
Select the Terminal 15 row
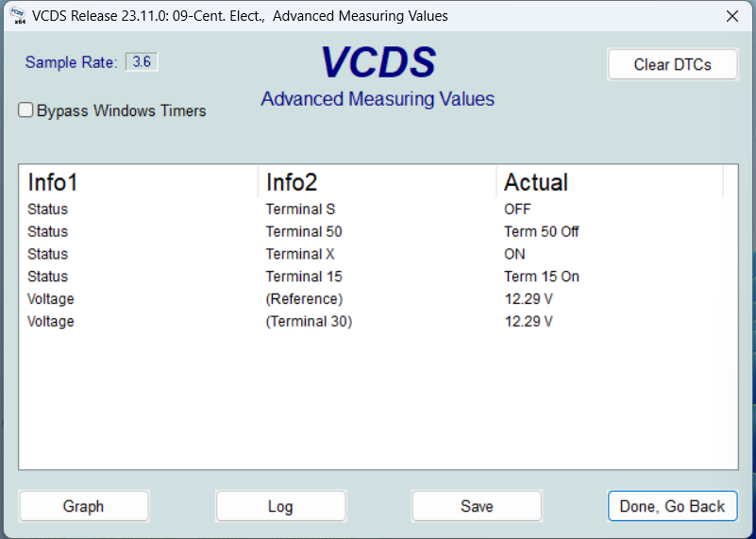point(378,277)
